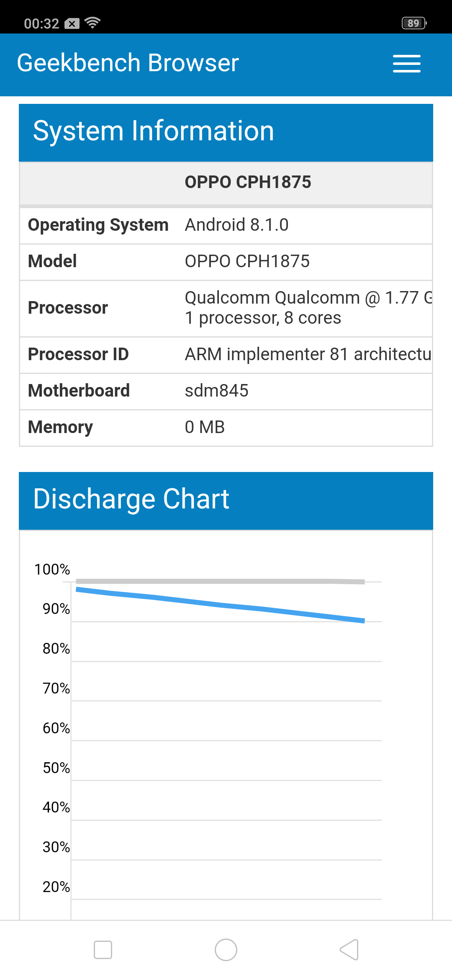Tap the notification icon beside the clock
452x980 pixels.
point(72,23)
